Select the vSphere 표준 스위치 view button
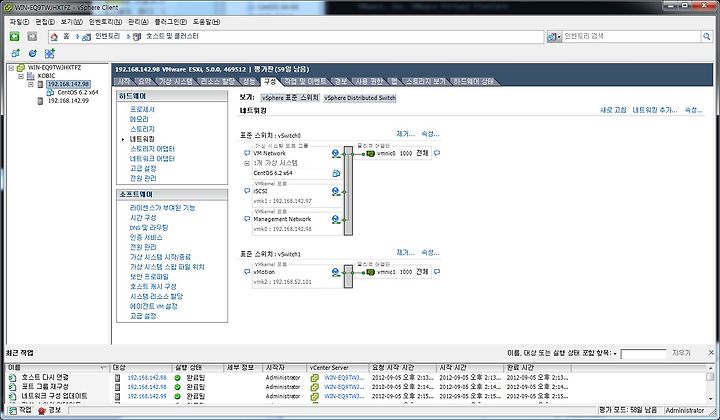 [290, 98]
